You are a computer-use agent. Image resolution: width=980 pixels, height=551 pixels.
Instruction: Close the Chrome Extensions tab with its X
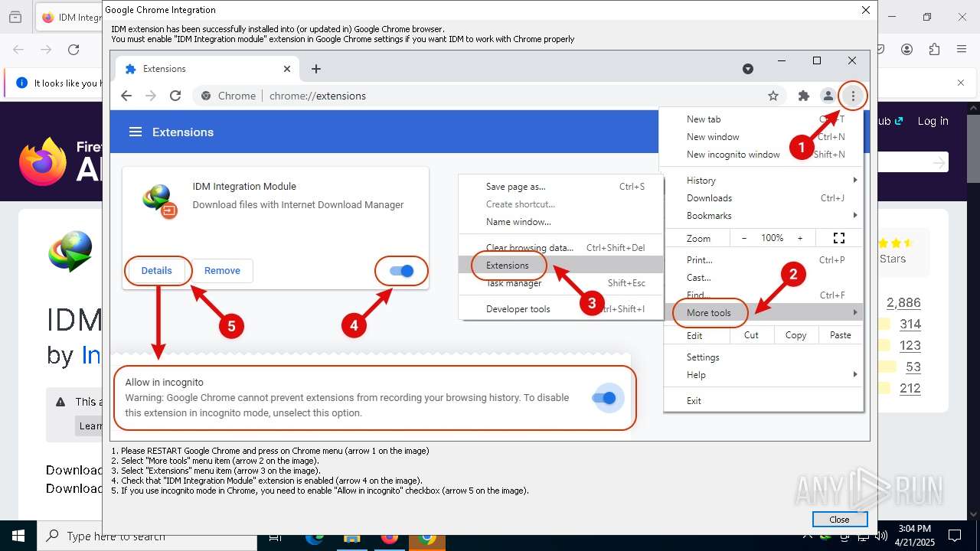[x=287, y=69]
